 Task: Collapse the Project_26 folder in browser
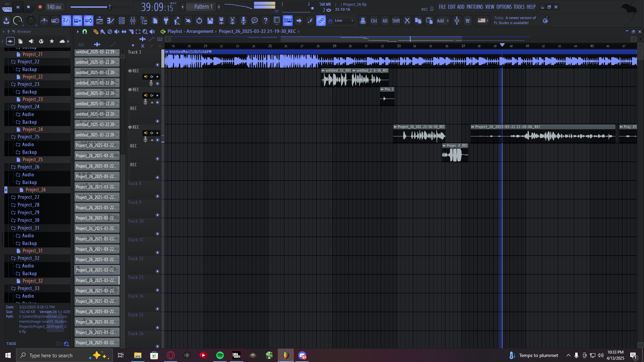click(x=28, y=167)
